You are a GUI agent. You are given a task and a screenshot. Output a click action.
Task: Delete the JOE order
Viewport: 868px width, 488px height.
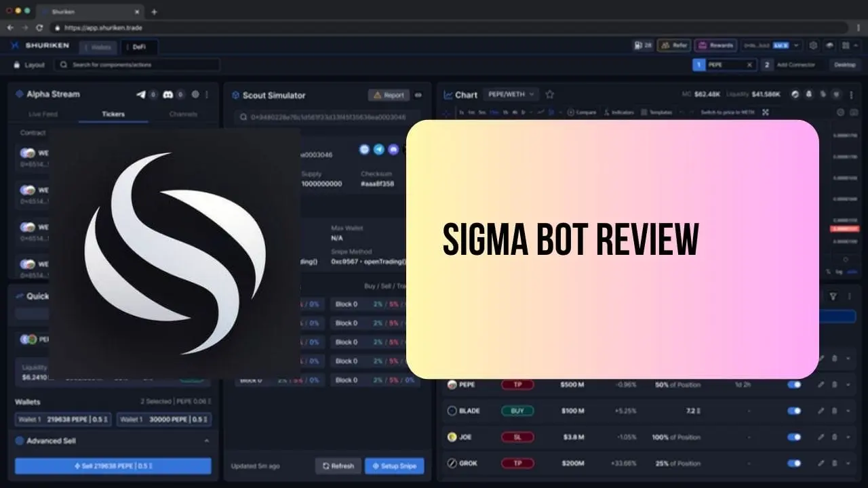835,437
